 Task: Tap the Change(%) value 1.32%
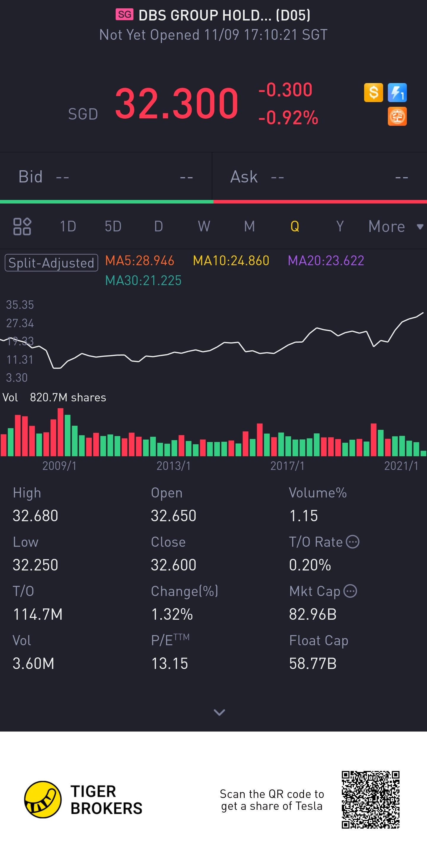tap(172, 614)
